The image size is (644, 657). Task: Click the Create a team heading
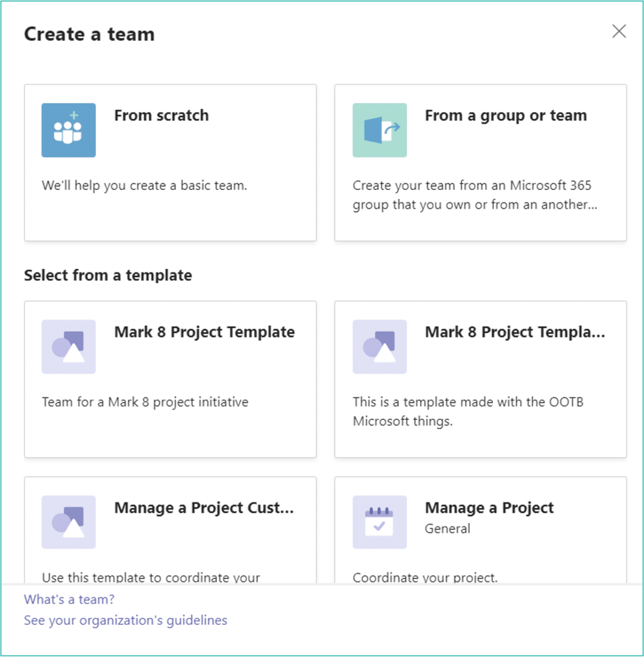point(89,34)
